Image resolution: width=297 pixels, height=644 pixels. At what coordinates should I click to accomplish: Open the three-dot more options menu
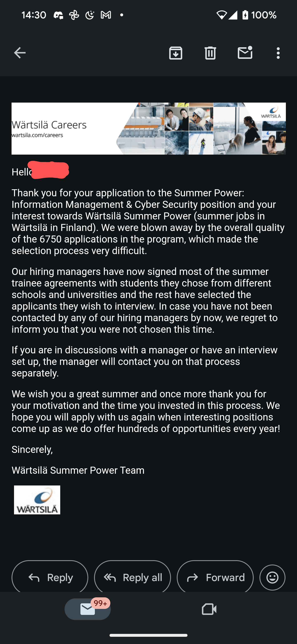coord(278,53)
